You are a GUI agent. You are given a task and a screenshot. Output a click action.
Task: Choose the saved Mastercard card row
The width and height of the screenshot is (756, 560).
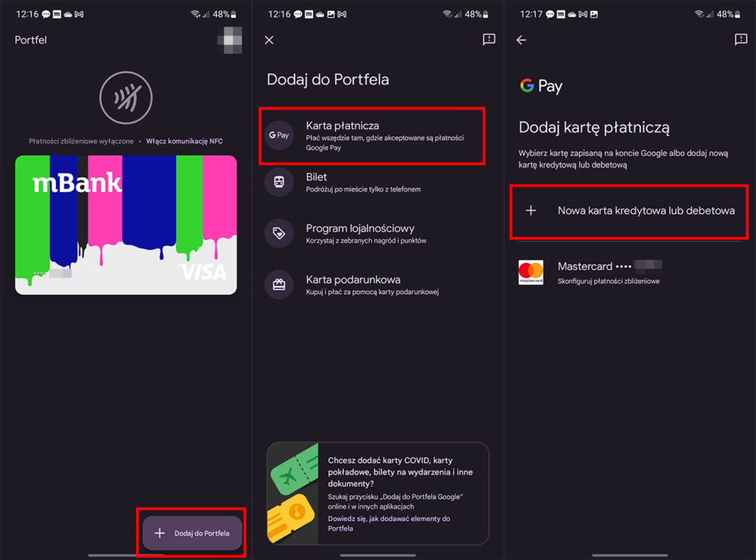point(630,272)
